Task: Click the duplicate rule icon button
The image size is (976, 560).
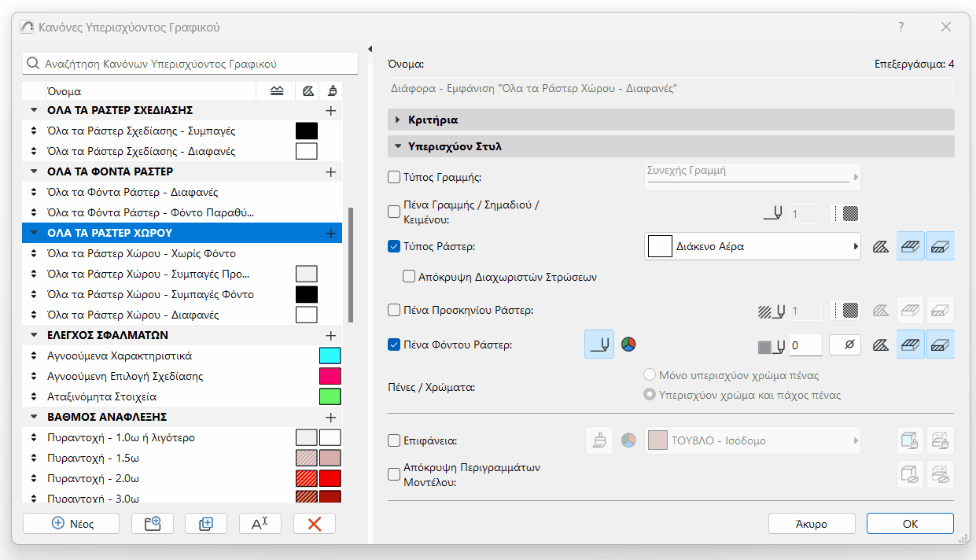Action: coord(206,524)
